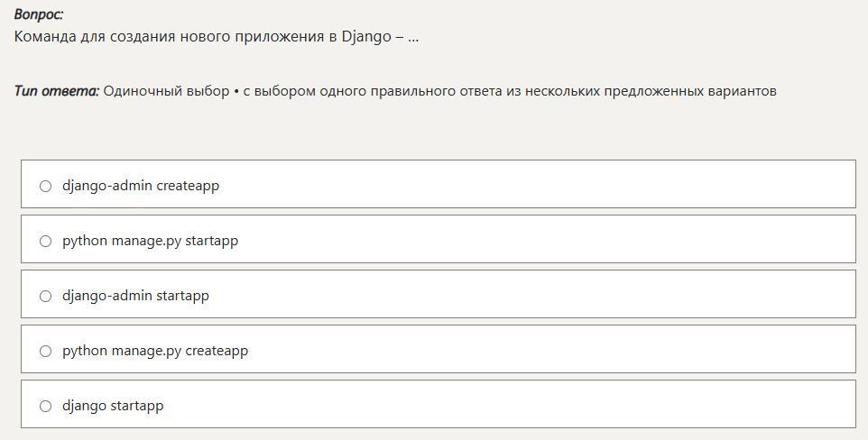Click the 'django-admin createapp' answer text
This screenshot has width=868, height=440.
[141, 187]
